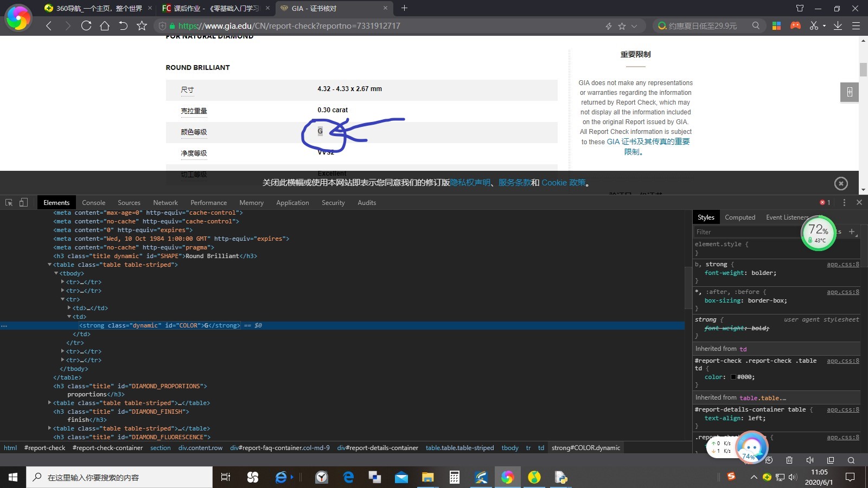This screenshot has height=488, width=868.
Task: Click the browser address bar URL
Action: [289, 26]
